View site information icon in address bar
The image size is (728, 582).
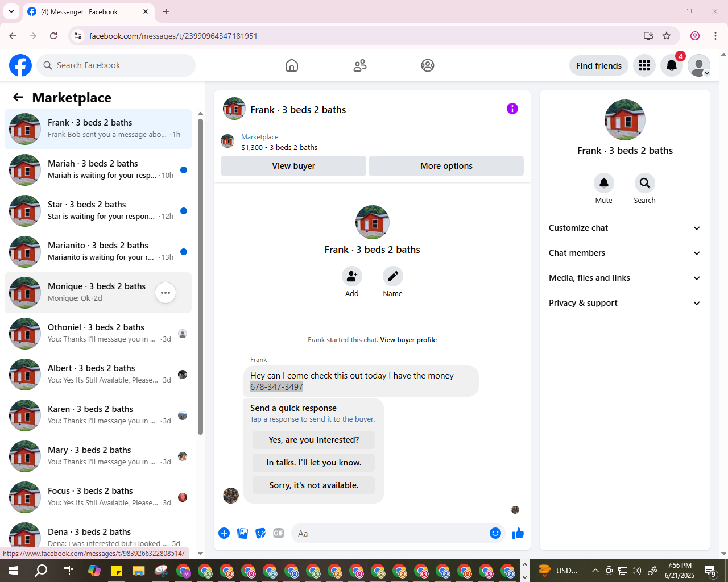point(78,36)
